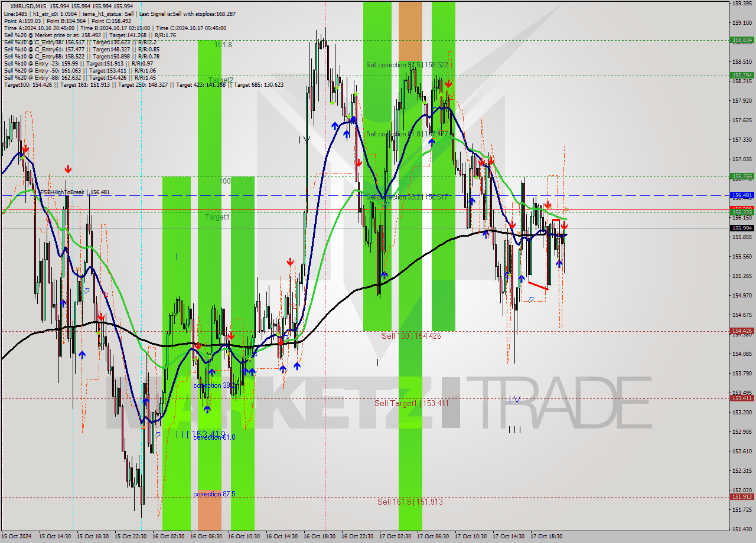Click the red 151.913 price axis tag

(x=742, y=496)
